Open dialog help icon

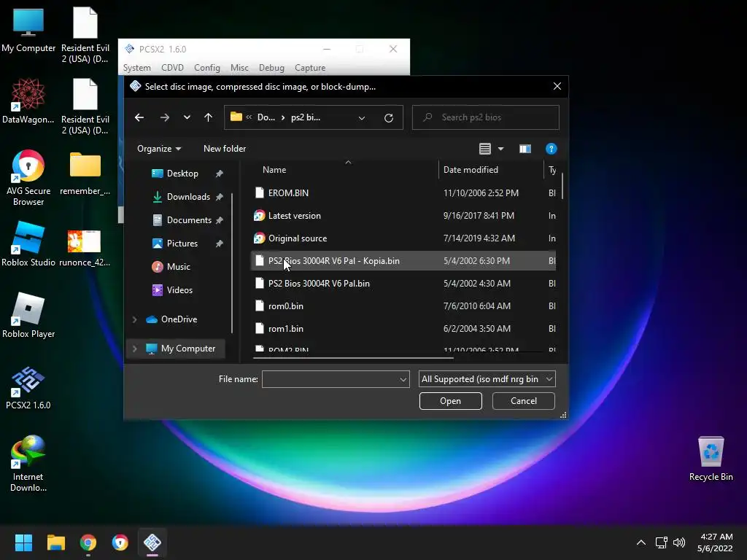[x=551, y=149]
